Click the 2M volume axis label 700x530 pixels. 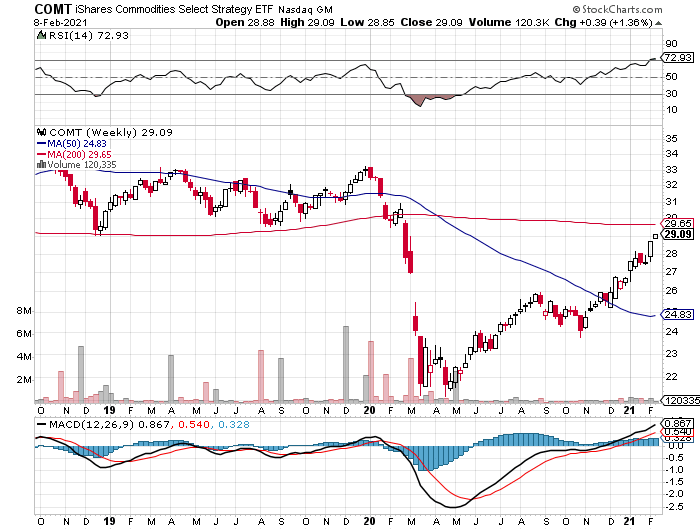(x=24, y=380)
